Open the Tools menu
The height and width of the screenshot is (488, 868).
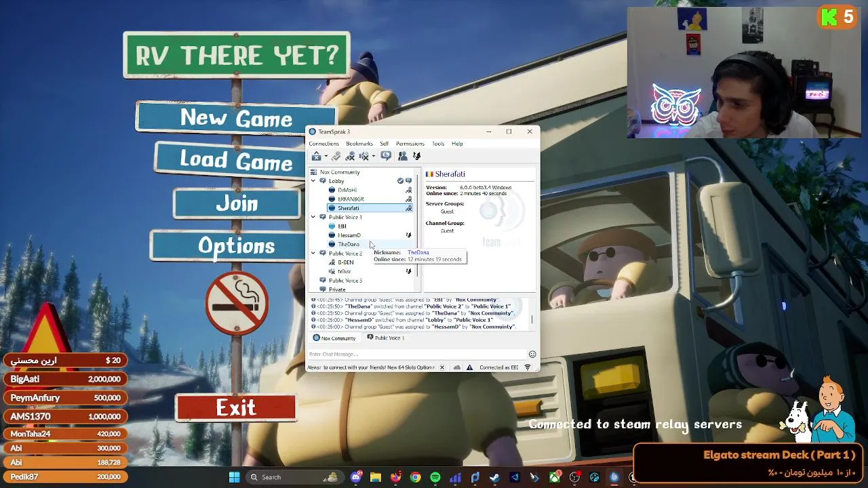[438, 144]
